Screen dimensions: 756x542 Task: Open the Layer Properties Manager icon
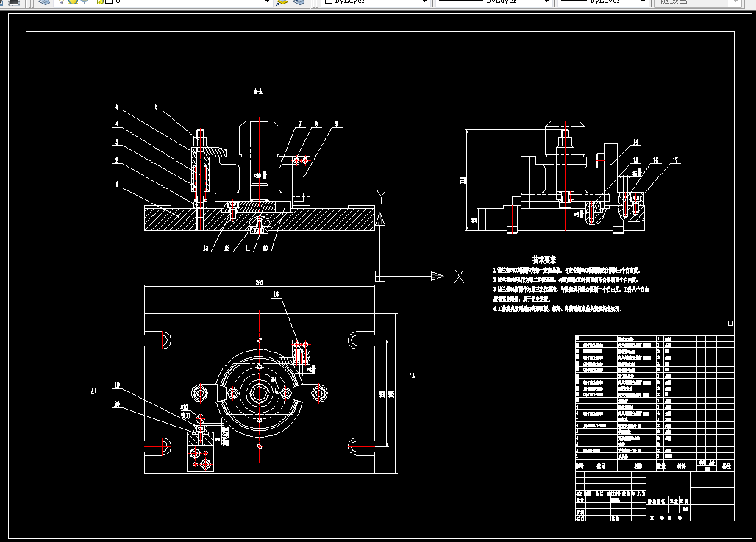pyautogui.click(x=44, y=2)
